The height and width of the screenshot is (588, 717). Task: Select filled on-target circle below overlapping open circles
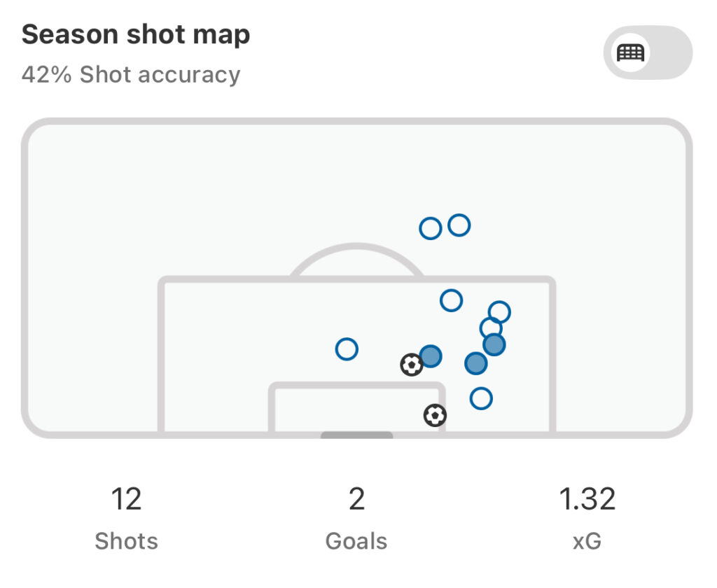pyautogui.click(x=494, y=345)
